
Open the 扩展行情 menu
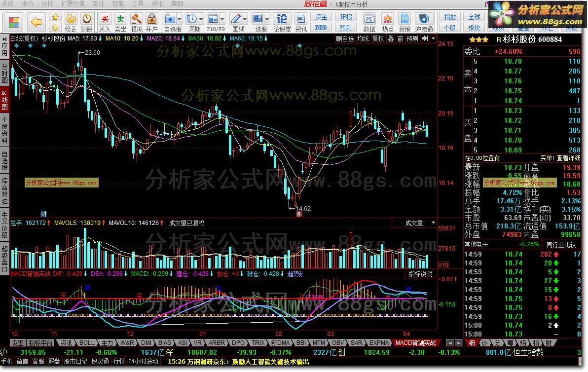pos(73,4)
